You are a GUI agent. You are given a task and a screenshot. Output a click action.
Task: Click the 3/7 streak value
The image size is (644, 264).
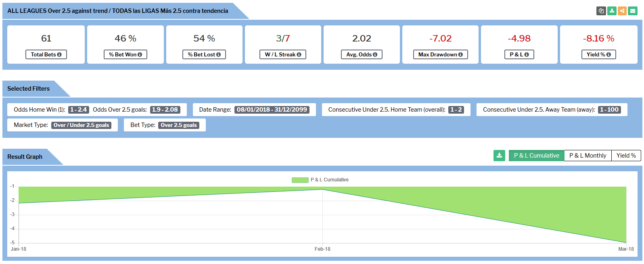click(x=283, y=39)
